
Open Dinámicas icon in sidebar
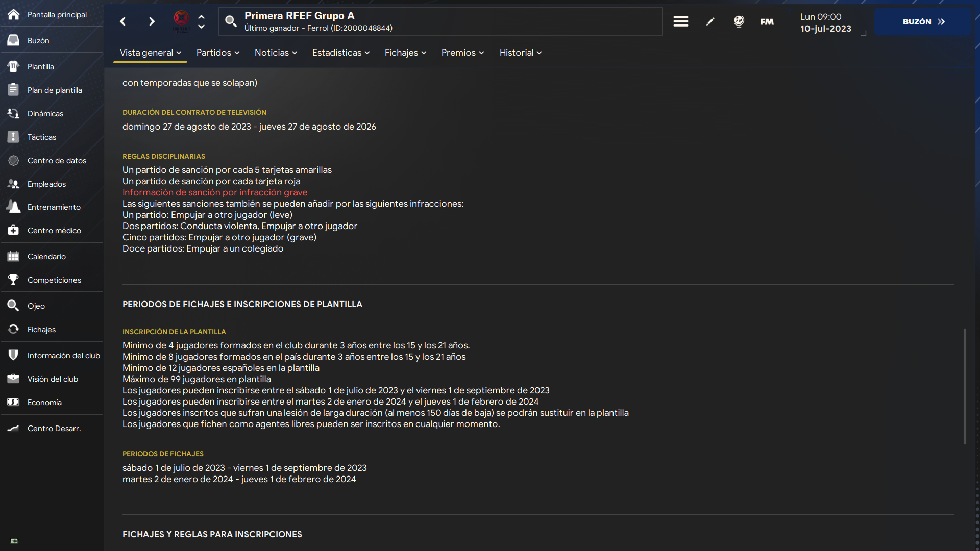(14, 113)
